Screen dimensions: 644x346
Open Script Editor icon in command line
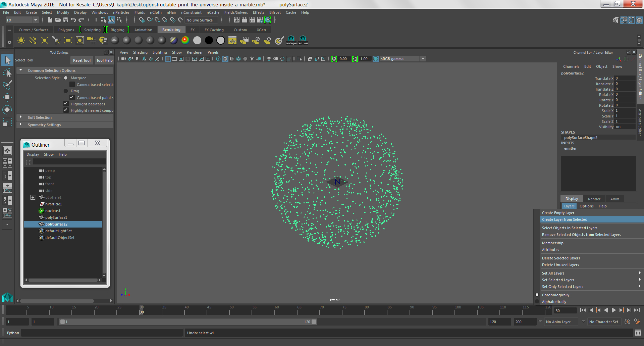tap(638, 333)
